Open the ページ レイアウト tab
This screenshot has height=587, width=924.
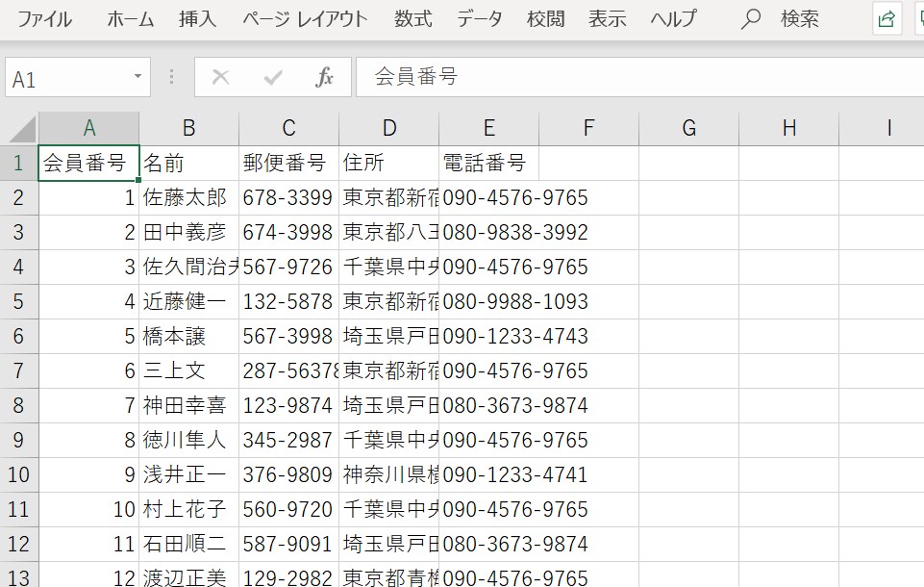pos(305,19)
